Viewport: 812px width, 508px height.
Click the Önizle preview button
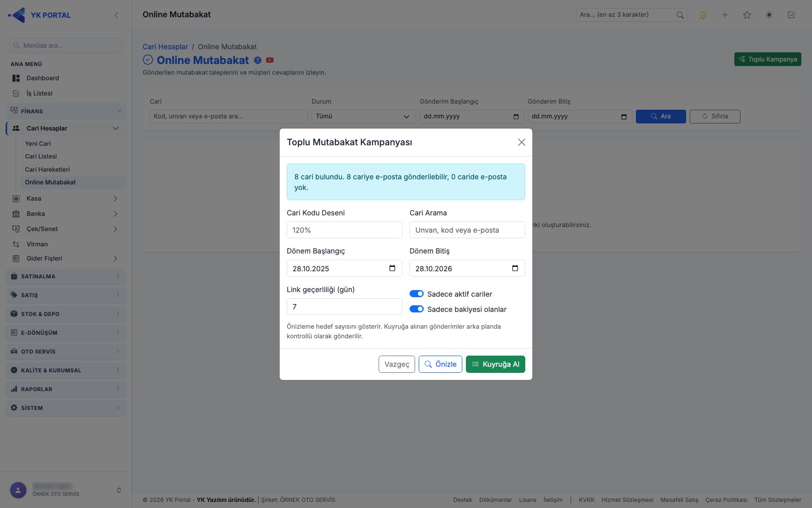pos(441,364)
